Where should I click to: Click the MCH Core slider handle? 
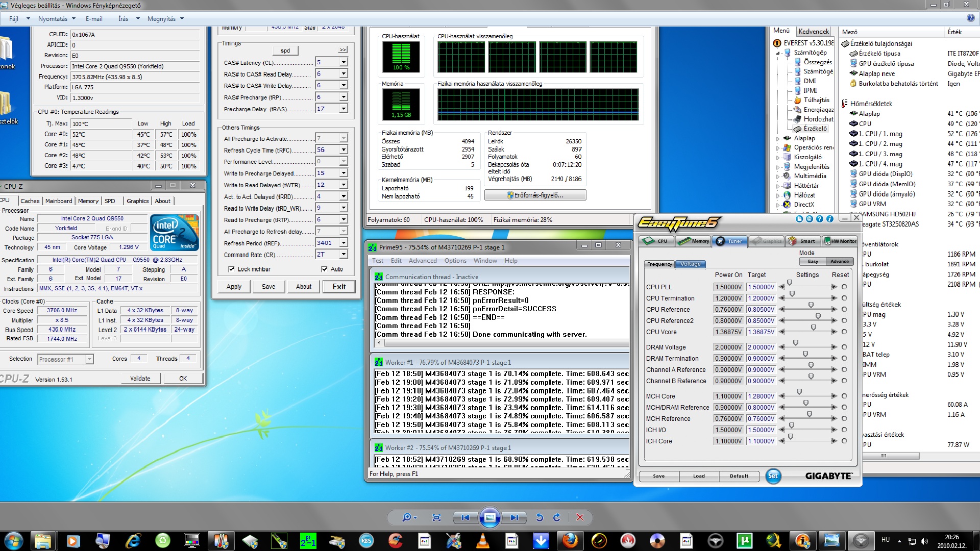[799, 391]
